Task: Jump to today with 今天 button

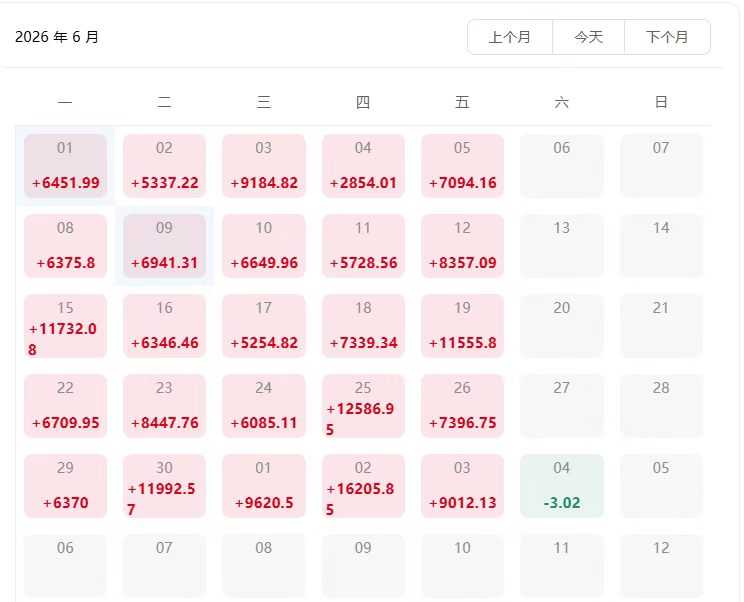Action: [588, 37]
